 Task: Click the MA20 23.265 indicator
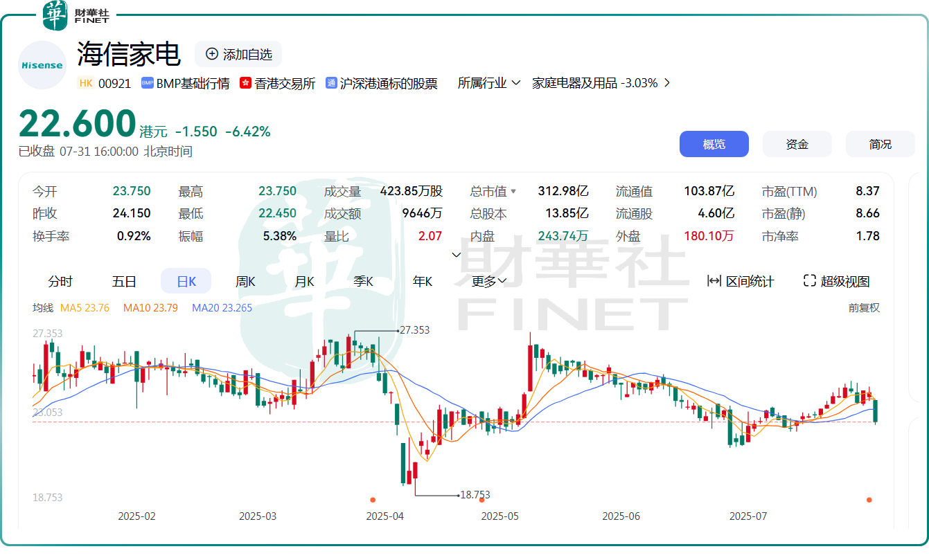pos(222,307)
